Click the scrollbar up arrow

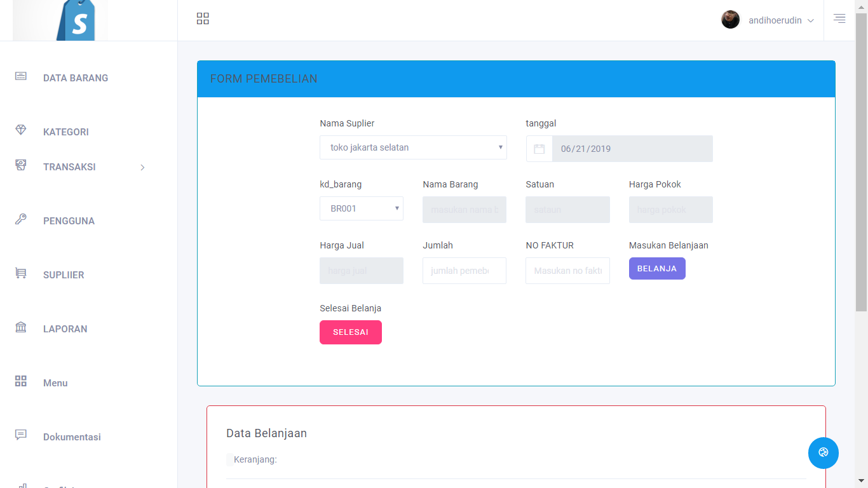point(862,6)
